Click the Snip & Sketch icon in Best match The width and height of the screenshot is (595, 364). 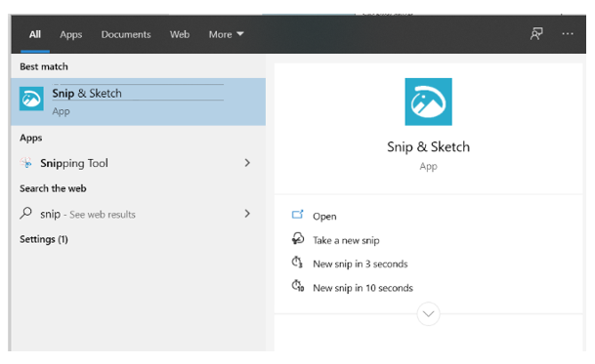click(31, 99)
